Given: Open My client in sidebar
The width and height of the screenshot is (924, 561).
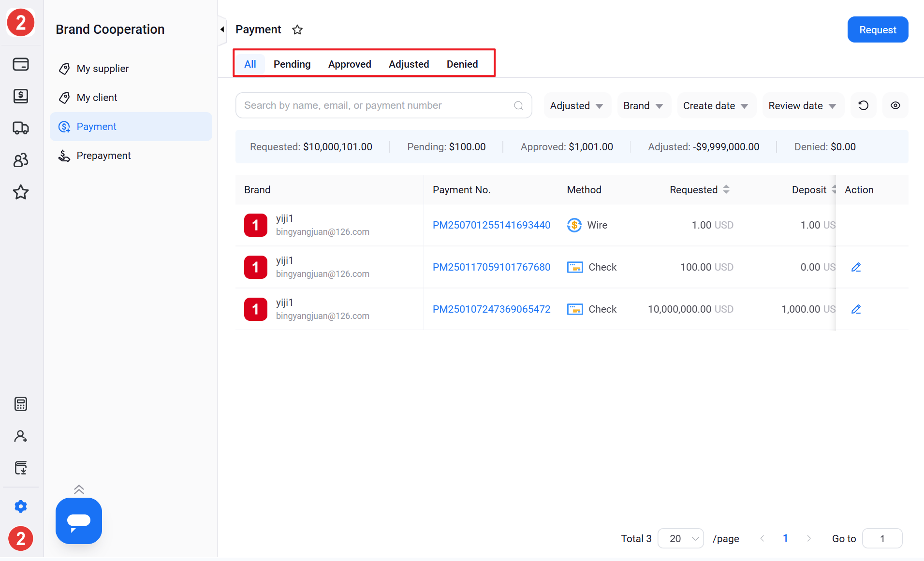Looking at the screenshot, I should pos(131,98).
